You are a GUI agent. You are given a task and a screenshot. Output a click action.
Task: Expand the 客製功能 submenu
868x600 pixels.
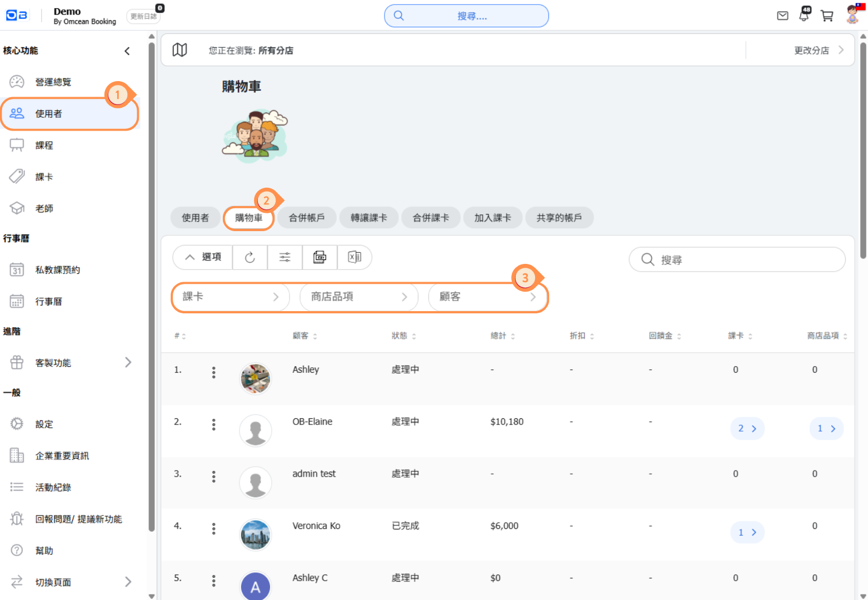(x=128, y=363)
